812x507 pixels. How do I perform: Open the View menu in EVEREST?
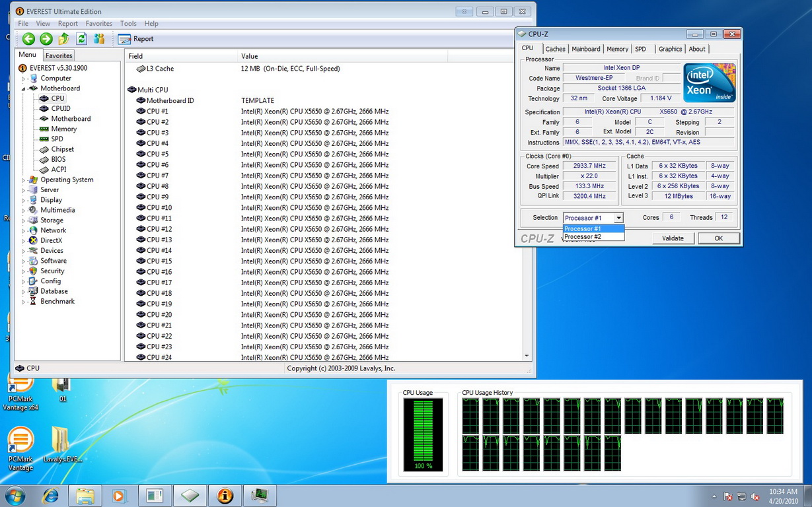(x=43, y=24)
